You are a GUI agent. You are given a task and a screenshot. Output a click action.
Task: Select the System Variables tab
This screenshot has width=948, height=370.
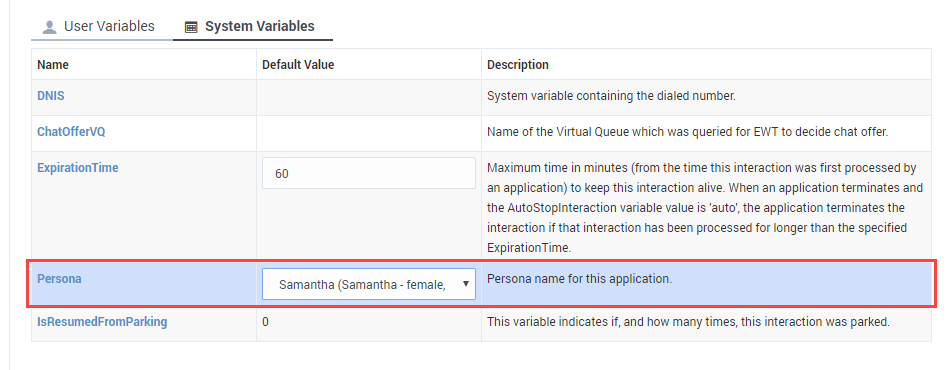[x=253, y=27]
